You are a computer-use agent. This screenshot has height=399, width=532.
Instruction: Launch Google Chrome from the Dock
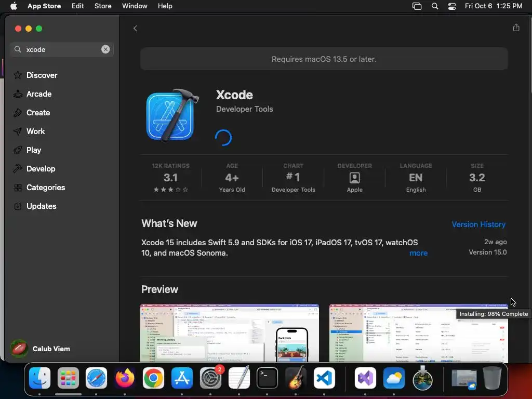pyautogui.click(x=153, y=378)
